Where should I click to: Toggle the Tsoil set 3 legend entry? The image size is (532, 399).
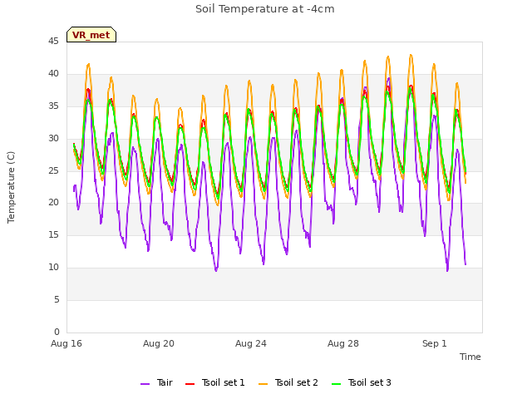[362, 382]
